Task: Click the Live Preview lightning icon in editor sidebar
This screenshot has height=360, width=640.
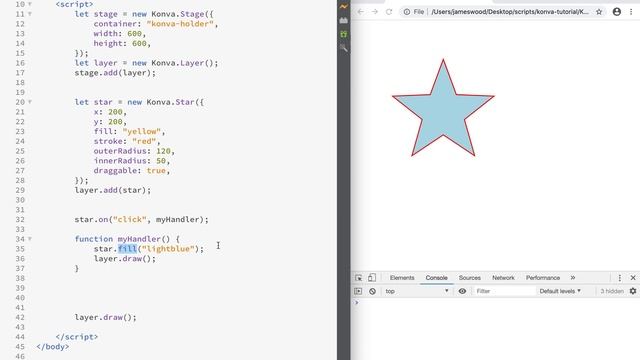Action: (x=344, y=7)
